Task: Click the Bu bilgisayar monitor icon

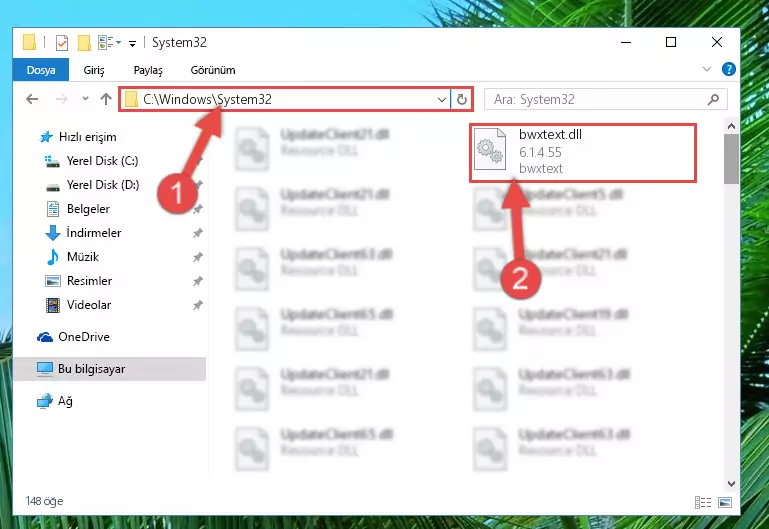Action: click(45, 369)
